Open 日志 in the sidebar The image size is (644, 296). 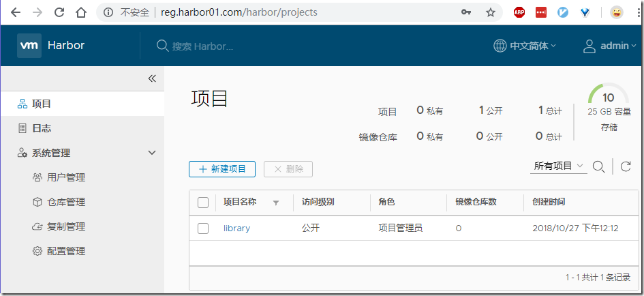42,128
